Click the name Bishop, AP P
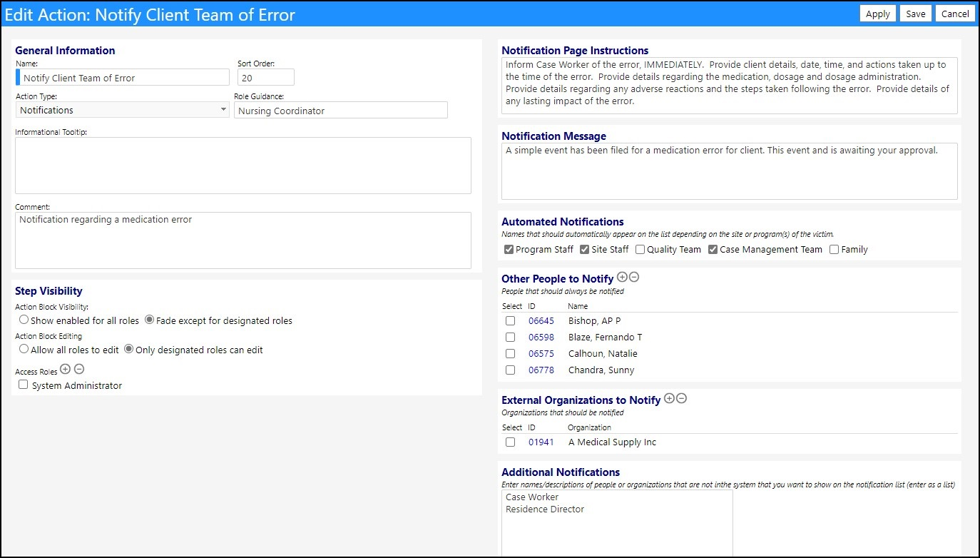Image resolution: width=980 pixels, height=558 pixels. (595, 321)
